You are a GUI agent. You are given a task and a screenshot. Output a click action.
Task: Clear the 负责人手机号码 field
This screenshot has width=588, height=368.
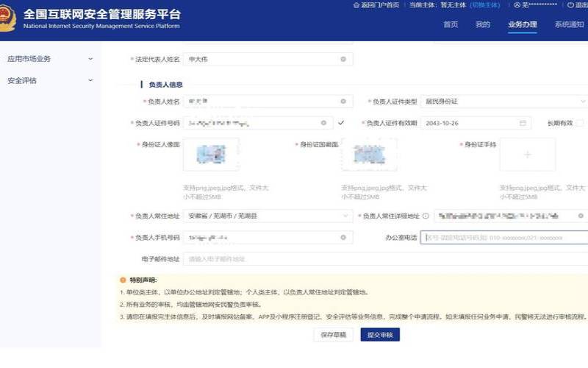point(343,237)
